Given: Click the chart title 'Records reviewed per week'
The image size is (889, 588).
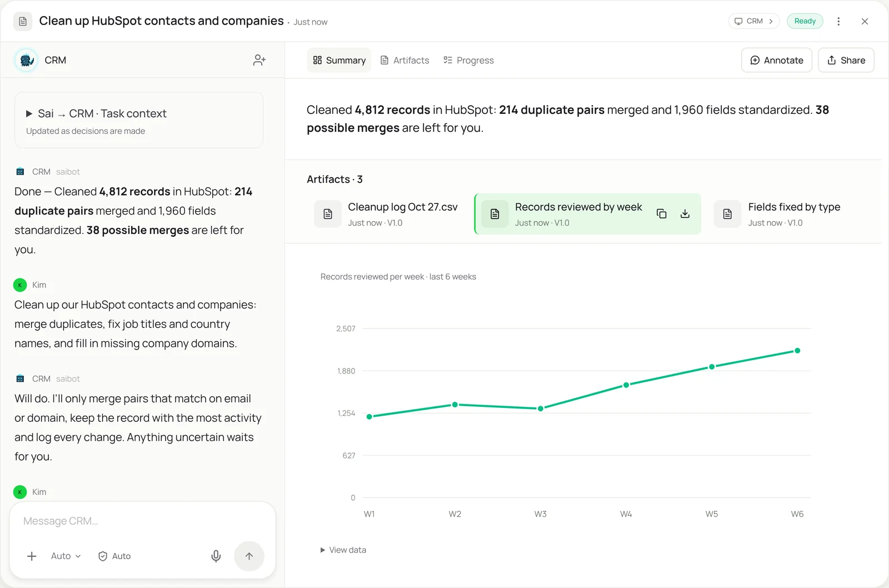Looking at the screenshot, I should (x=372, y=277).
